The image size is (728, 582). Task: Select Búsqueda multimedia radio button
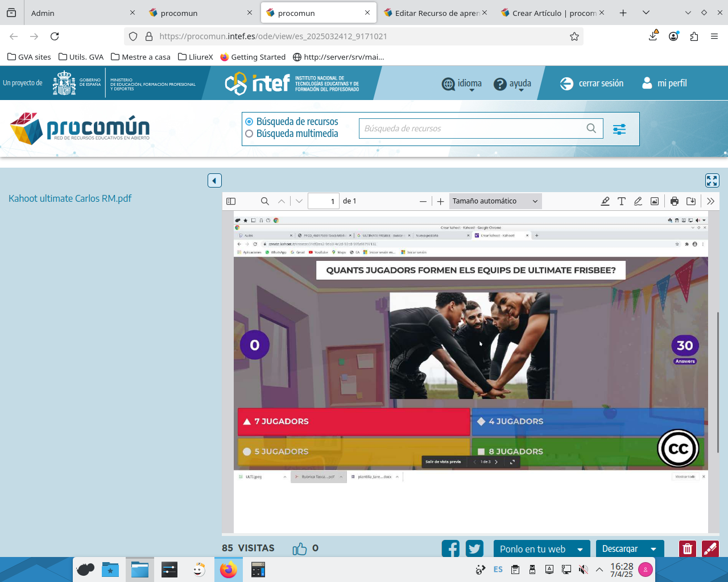(249, 134)
